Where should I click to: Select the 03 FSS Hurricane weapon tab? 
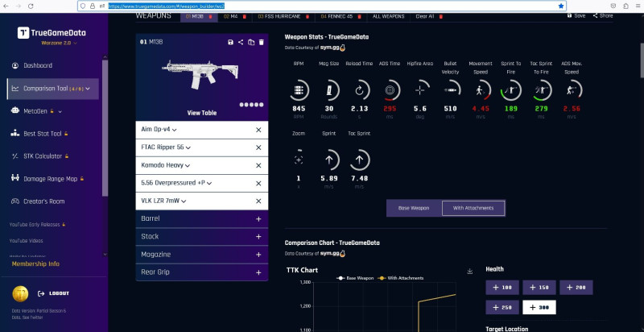[x=279, y=16]
